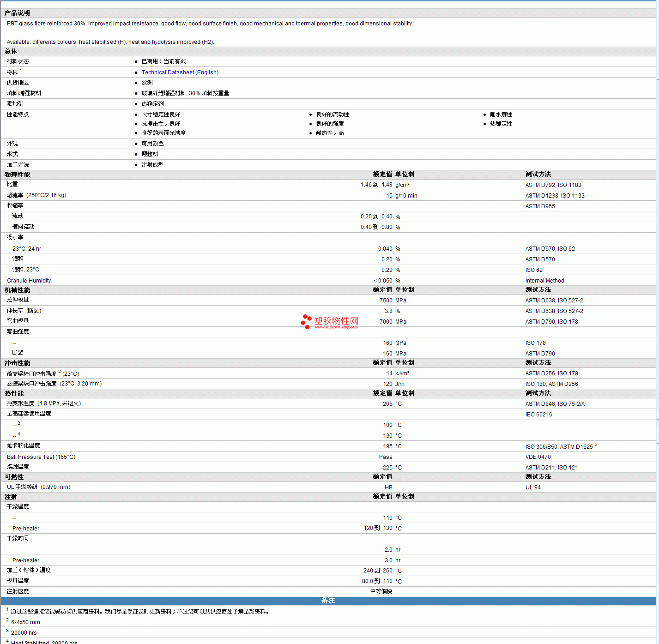Click the red dots watermark logo
The width and height of the screenshot is (659, 644).
(306, 322)
